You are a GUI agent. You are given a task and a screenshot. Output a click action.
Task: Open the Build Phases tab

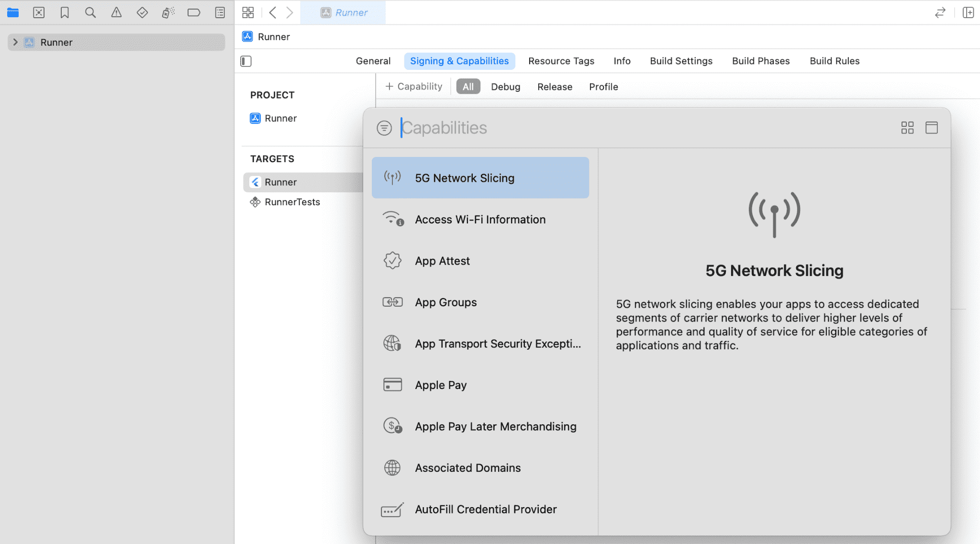click(761, 61)
